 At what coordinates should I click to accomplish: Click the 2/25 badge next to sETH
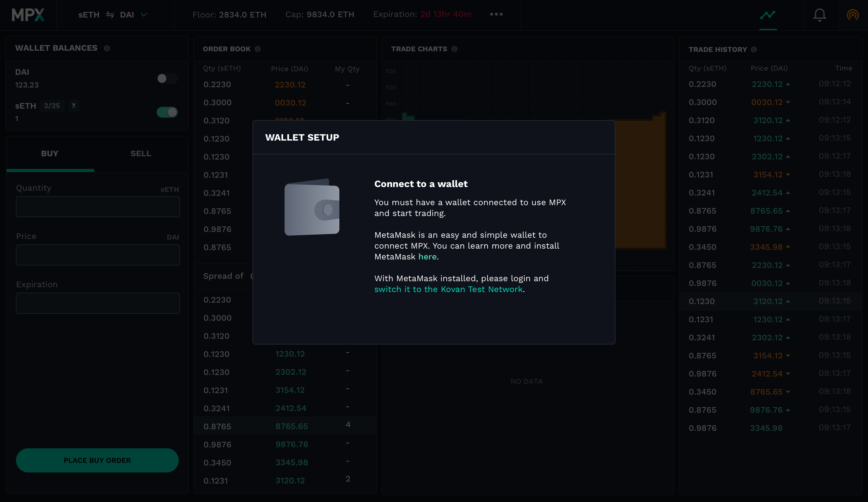(x=52, y=106)
